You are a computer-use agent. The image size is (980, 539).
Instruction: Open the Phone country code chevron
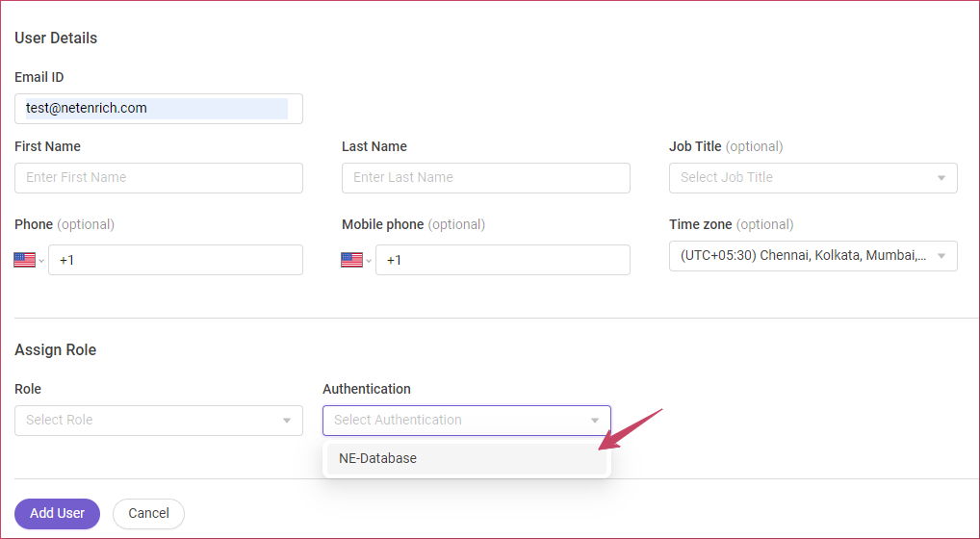click(41, 261)
